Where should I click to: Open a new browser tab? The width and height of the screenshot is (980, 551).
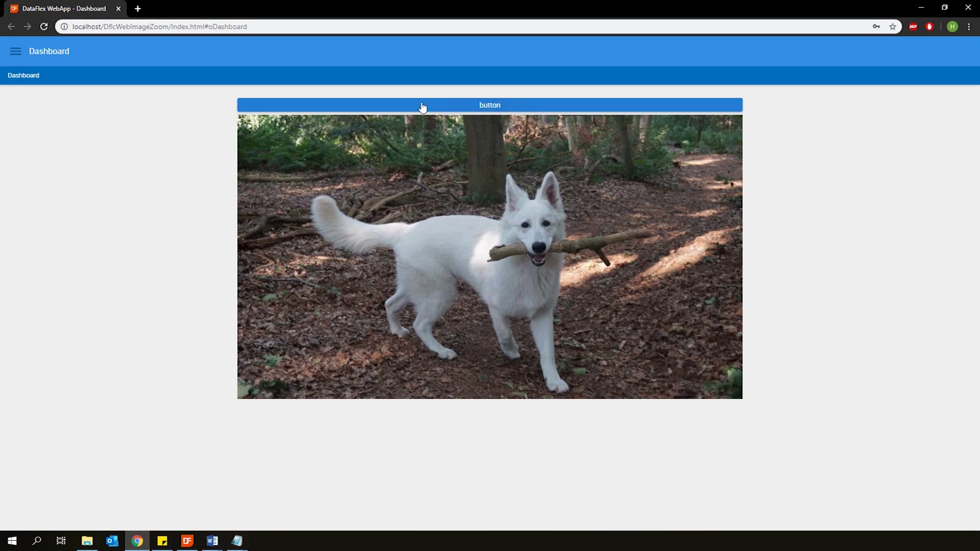[x=138, y=9]
